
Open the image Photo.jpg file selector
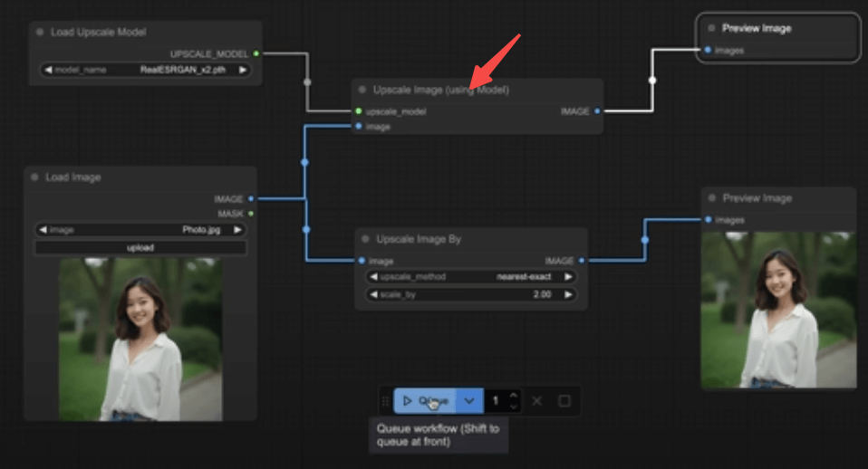(x=140, y=230)
